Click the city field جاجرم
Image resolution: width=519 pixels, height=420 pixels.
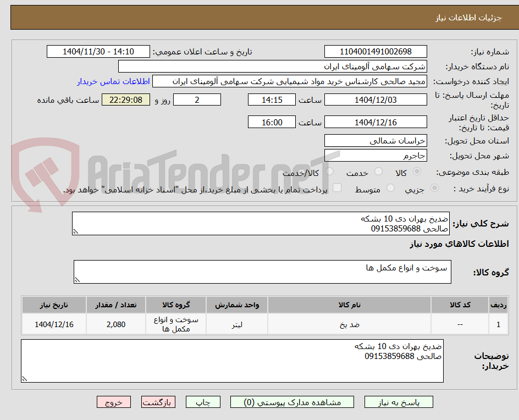pyautogui.click(x=376, y=156)
